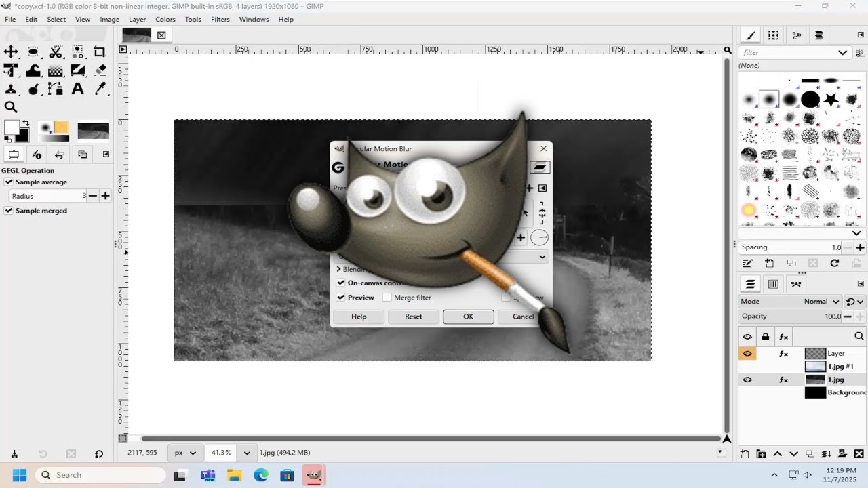The image size is (868, 488).
Task: Toggle visibility of the 1.jpg layer
Action: 747,380
